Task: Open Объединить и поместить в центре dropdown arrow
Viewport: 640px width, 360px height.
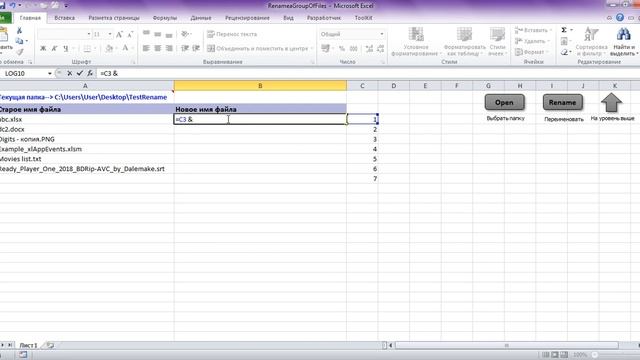Action: (x=312, y=49)
